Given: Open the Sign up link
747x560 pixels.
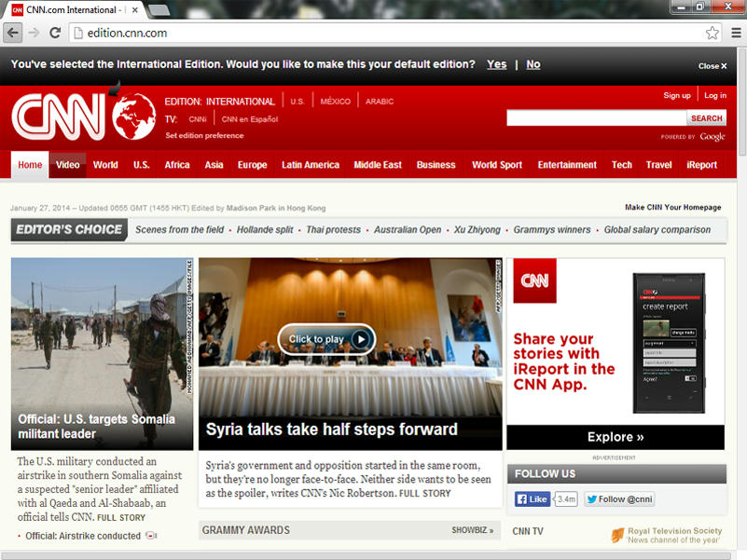Looking at the screenshot, I should click(677, 95).
